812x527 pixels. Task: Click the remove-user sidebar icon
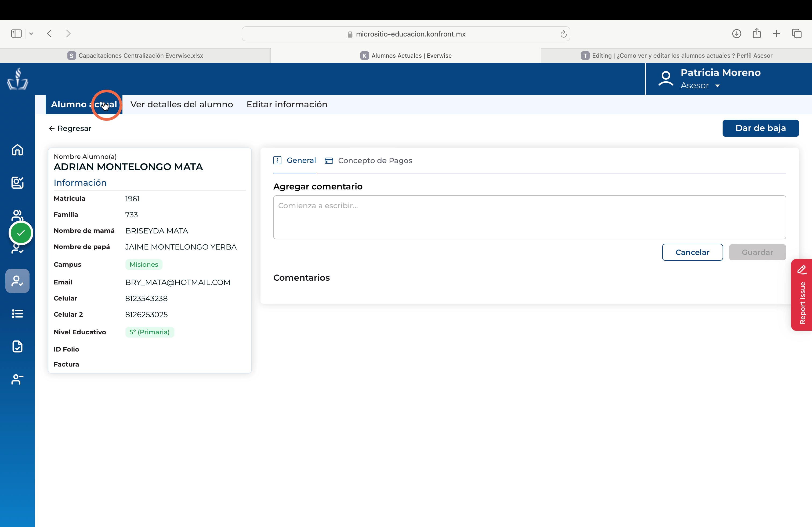coord(17,379)
